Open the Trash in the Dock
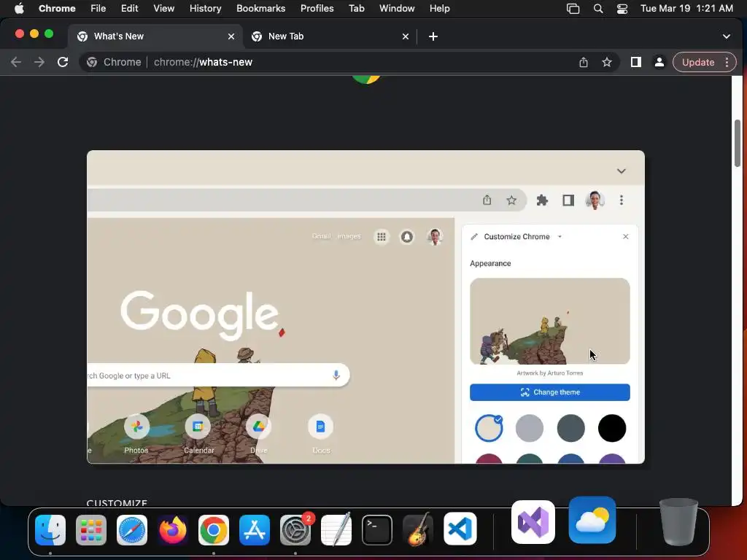Image resolution: width=747 pixels, height=560 pixels. click(x=678, y=522)
